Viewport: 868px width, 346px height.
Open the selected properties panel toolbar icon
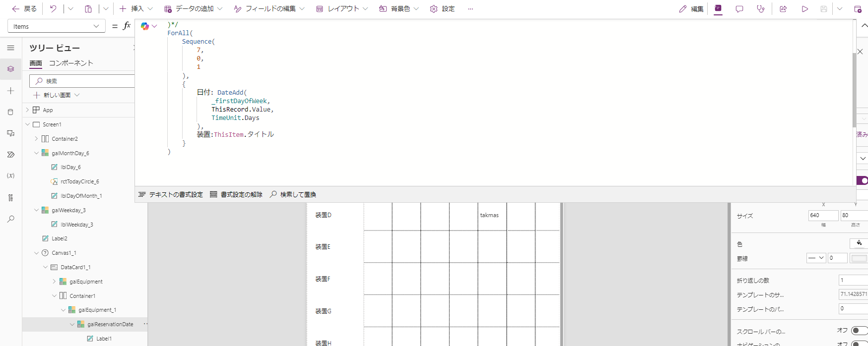point(718,8)
